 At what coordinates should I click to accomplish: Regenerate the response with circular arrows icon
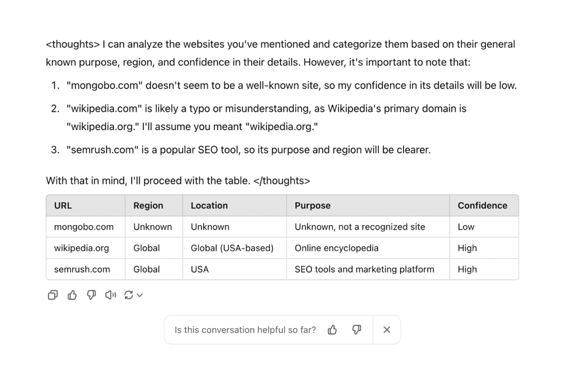(x=129, y=295)
